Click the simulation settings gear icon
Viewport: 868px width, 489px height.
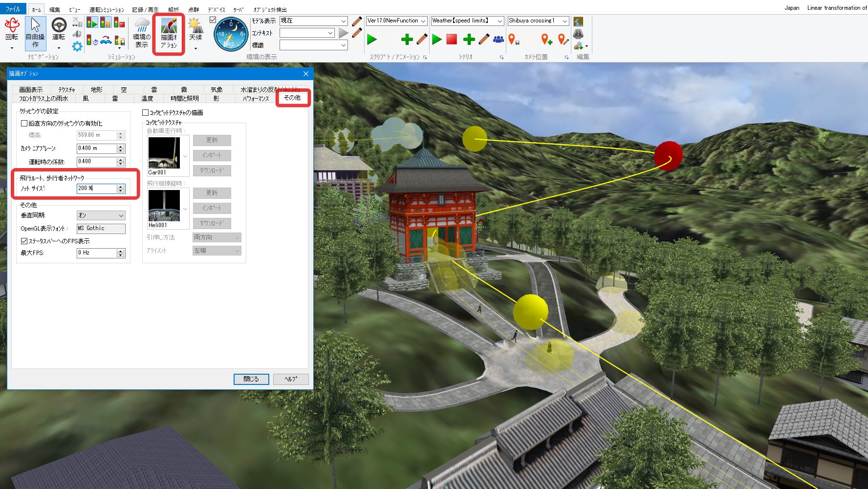click(77, 46)
